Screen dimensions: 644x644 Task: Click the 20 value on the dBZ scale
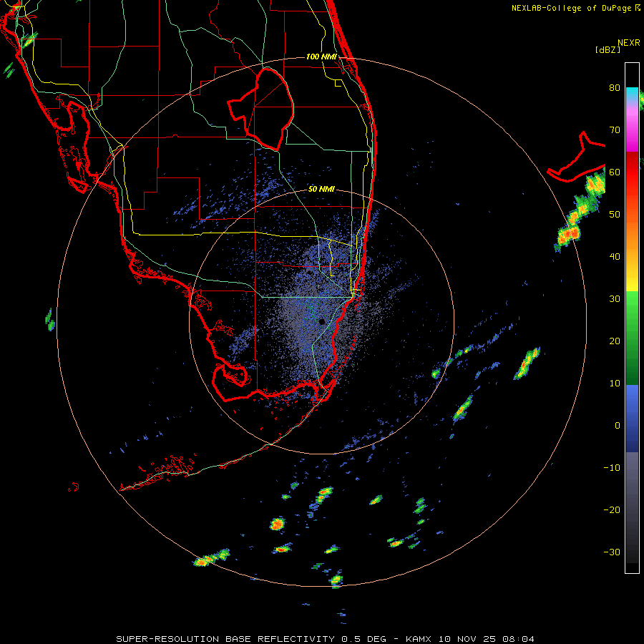click(x=615, y=341)
